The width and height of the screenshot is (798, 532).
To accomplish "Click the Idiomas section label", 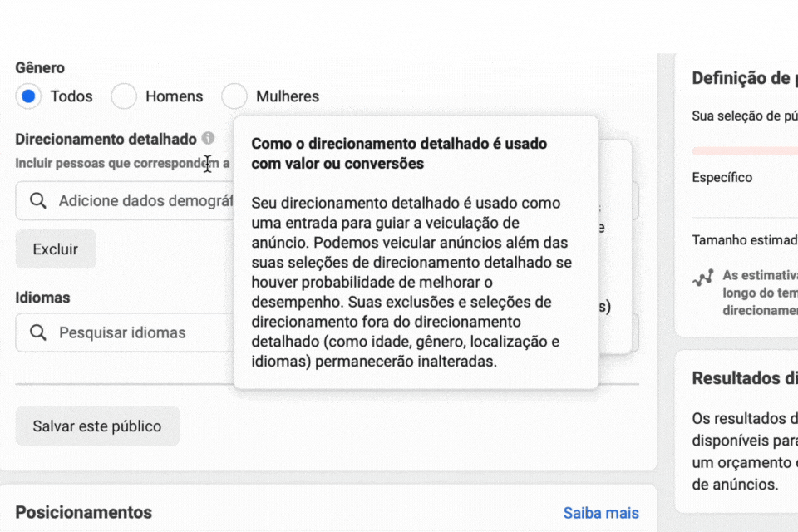I will point(42,297).
